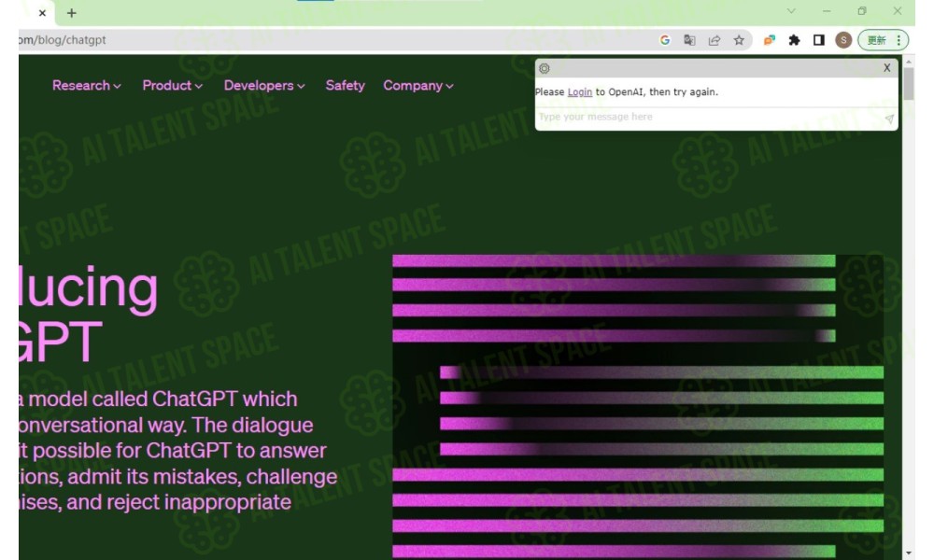Expand the Research menu
Image resolution: width=934 pixels, height=560 pixels.
86,86
